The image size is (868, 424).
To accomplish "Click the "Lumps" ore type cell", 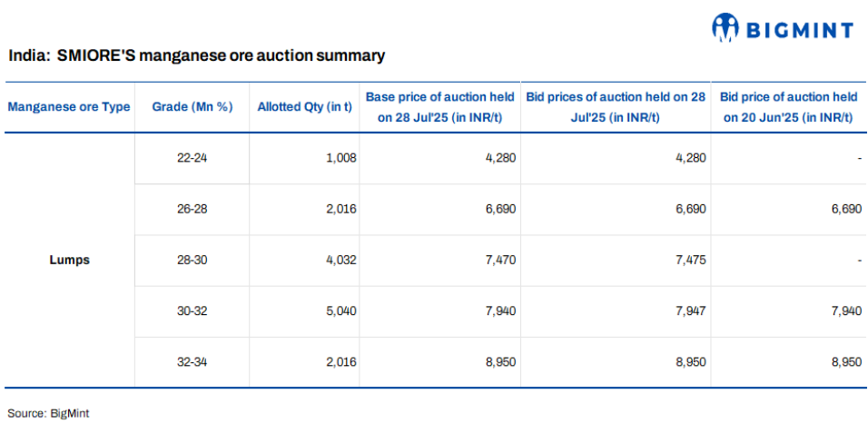I will point(69,261).
